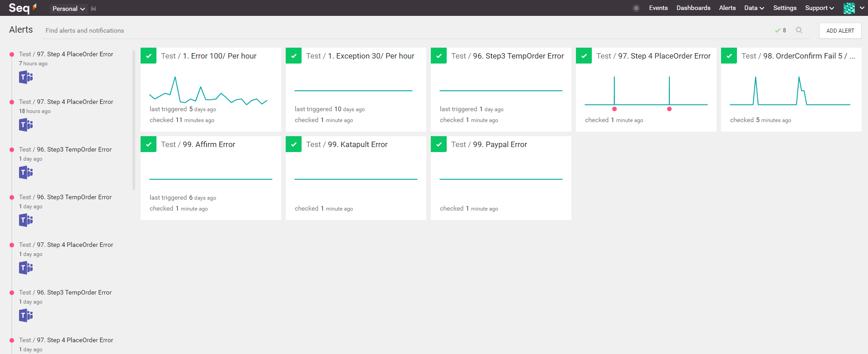Go to the Events page
This screenshot has height=354, width=868.
(x=658, y=8)
